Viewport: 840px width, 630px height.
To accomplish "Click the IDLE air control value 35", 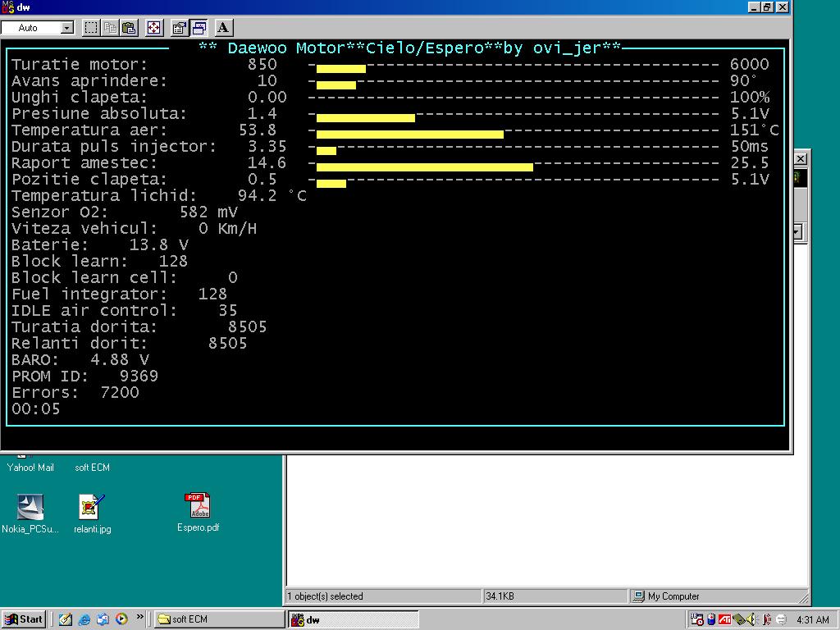I will point(228,310).
